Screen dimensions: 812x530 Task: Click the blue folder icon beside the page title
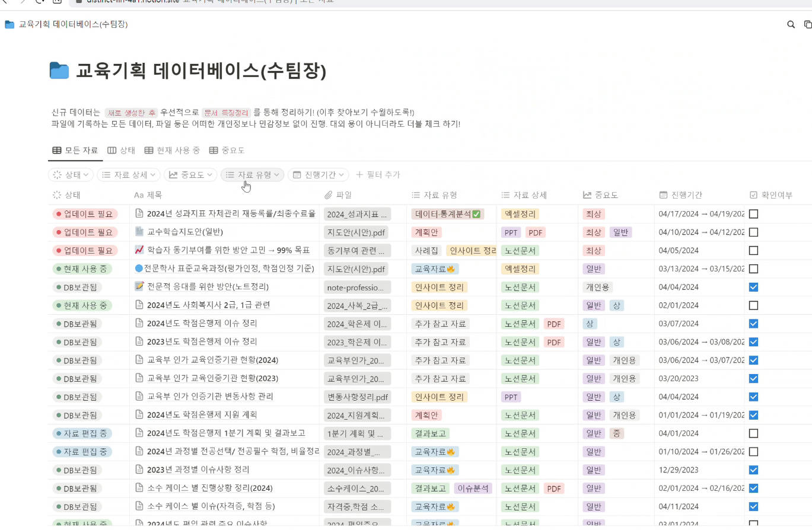tap(59, 71)
